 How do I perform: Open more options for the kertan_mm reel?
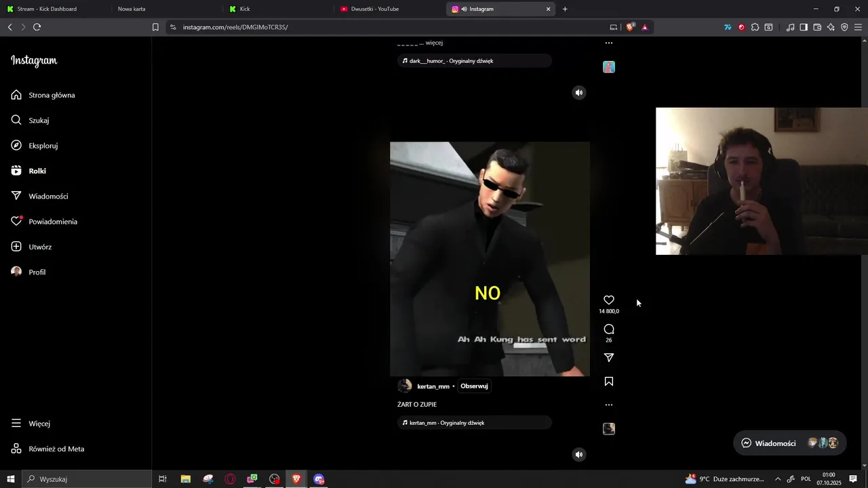(x=609, y=405)
